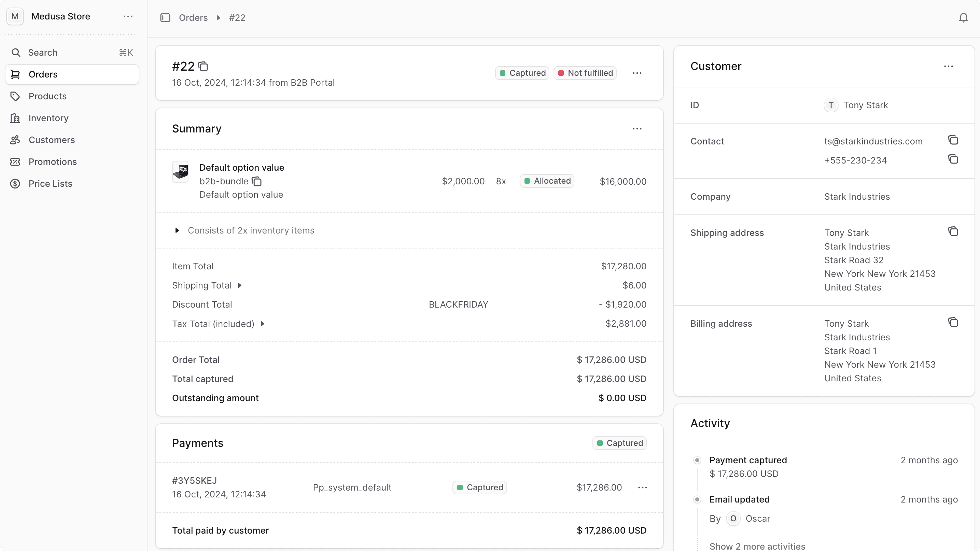The height and width of the screenshot is (551, 980).
Task: Open Orders in sidebar
Action: click(x=72, y=74)
